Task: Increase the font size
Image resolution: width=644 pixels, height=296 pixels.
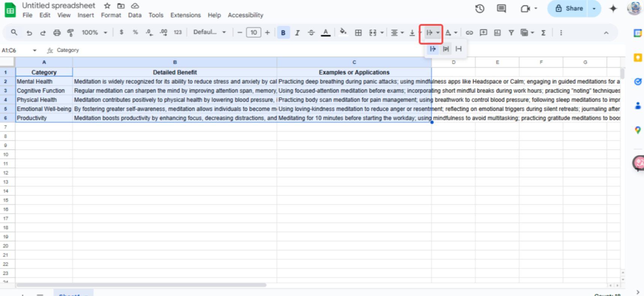Action: pyautogui.click(x=267, y=33)
